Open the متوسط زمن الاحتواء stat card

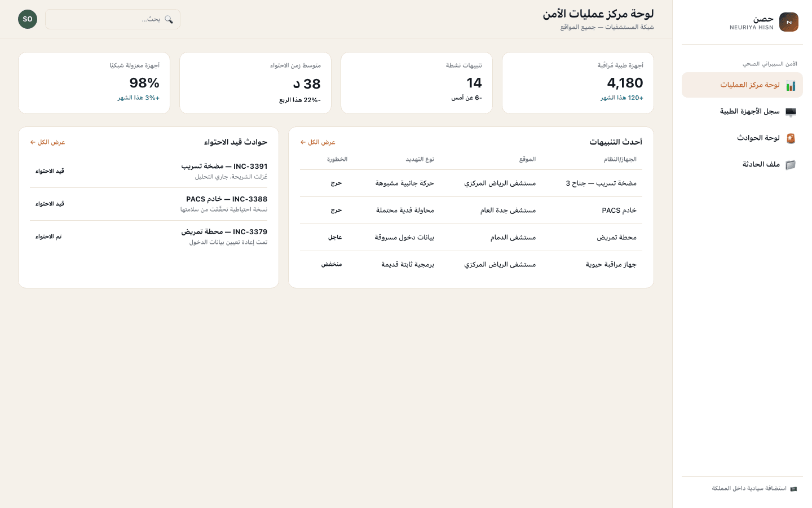[x=255, y=83]
